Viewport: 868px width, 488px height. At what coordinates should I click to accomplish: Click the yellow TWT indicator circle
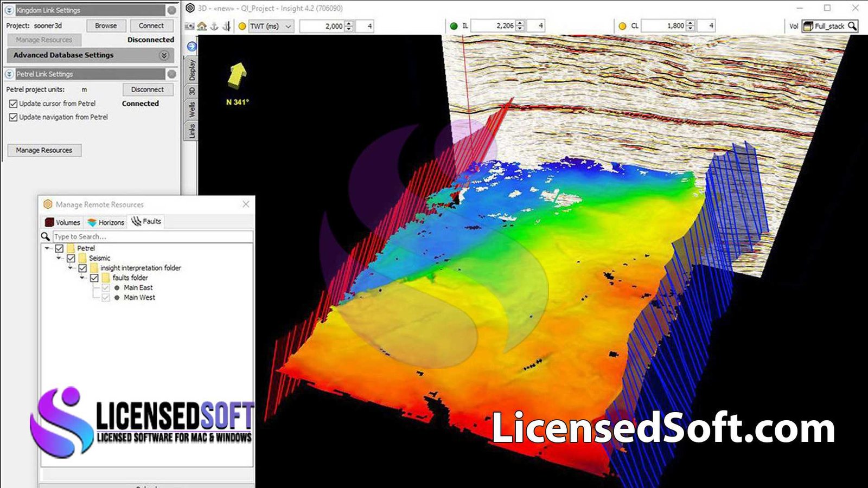(x=242, y=26)
